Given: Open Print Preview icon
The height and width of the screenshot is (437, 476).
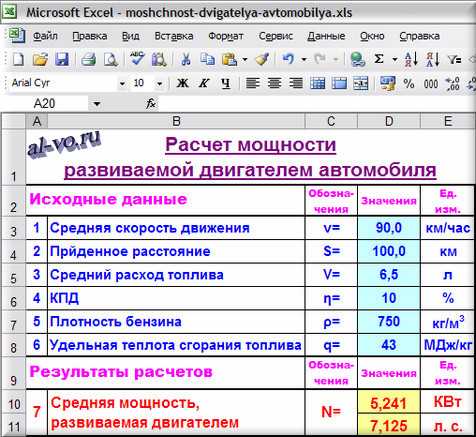Looking at the screenshot, I should point(110,60).
